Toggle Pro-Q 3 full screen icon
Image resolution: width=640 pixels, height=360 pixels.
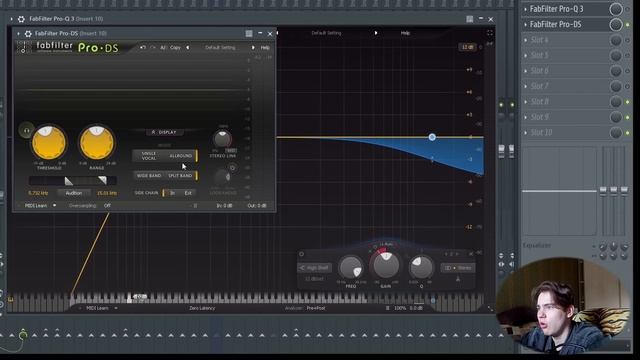tap(489, 33)
